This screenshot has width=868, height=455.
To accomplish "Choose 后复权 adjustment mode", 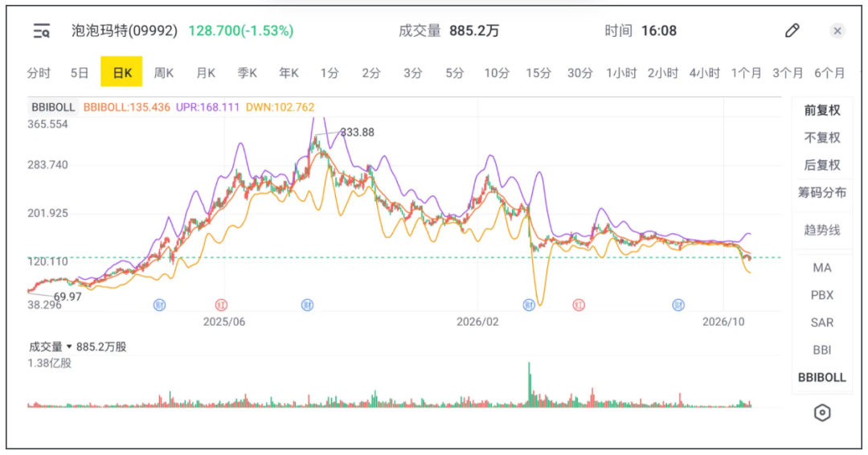I will pyautogui.click(x=822, y=165).
